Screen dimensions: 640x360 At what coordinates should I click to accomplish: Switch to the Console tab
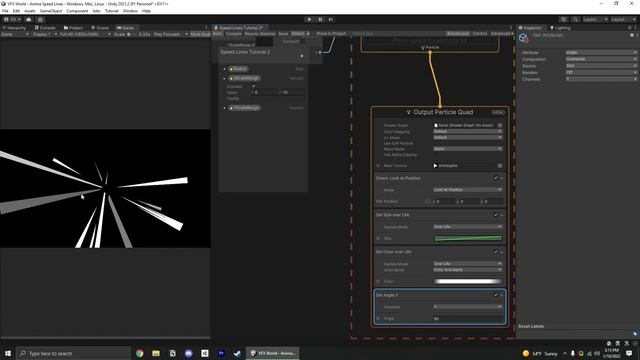coord(45,28)
